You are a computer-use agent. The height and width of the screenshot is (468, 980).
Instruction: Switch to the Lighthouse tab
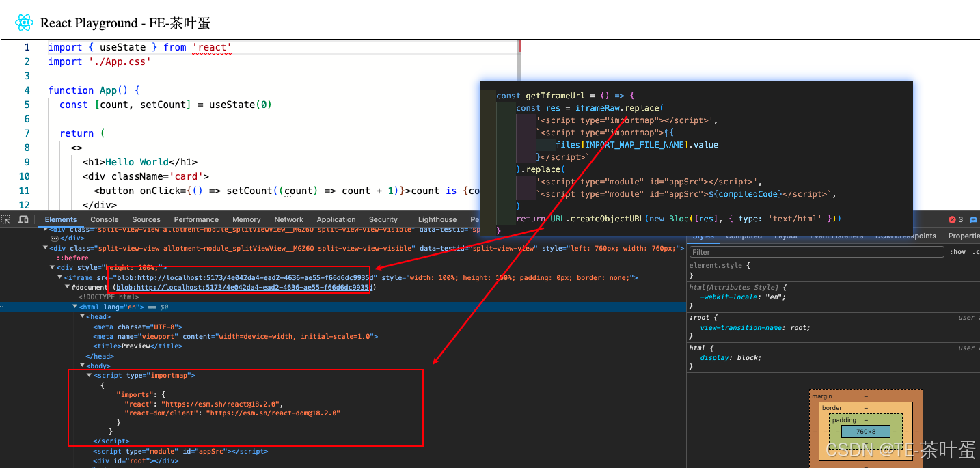[437, 219]
